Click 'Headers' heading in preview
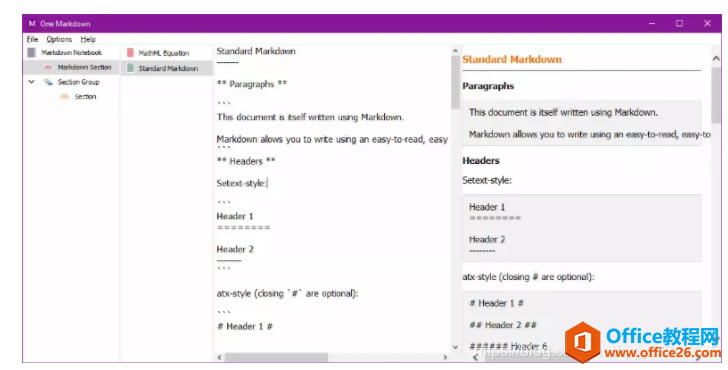Viewport: 728px width, 370px height. [x=481, y=161]
